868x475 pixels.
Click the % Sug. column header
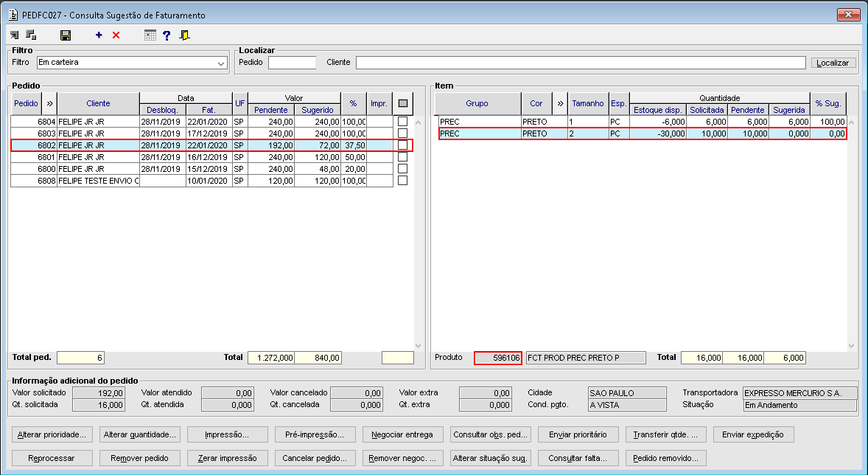(x=828, y=104)
